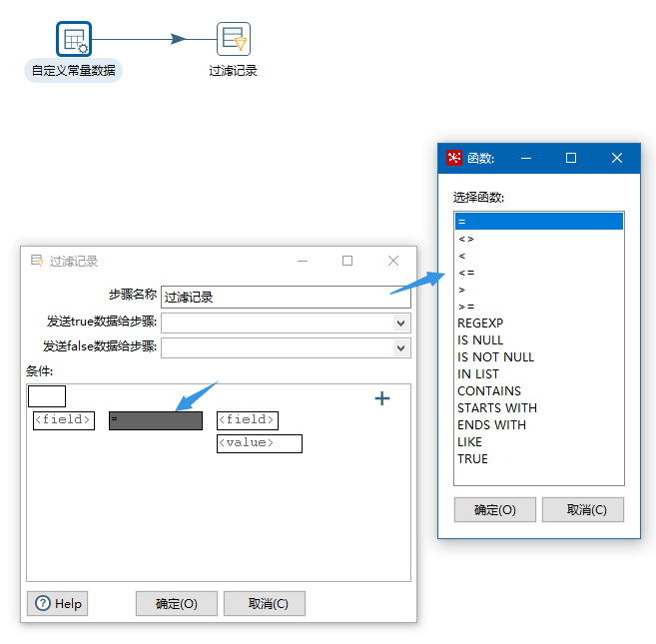The height and width of the screenshot is (644, 656).
Task: Click the left <field> box in condition
Action: coord(64,420)
